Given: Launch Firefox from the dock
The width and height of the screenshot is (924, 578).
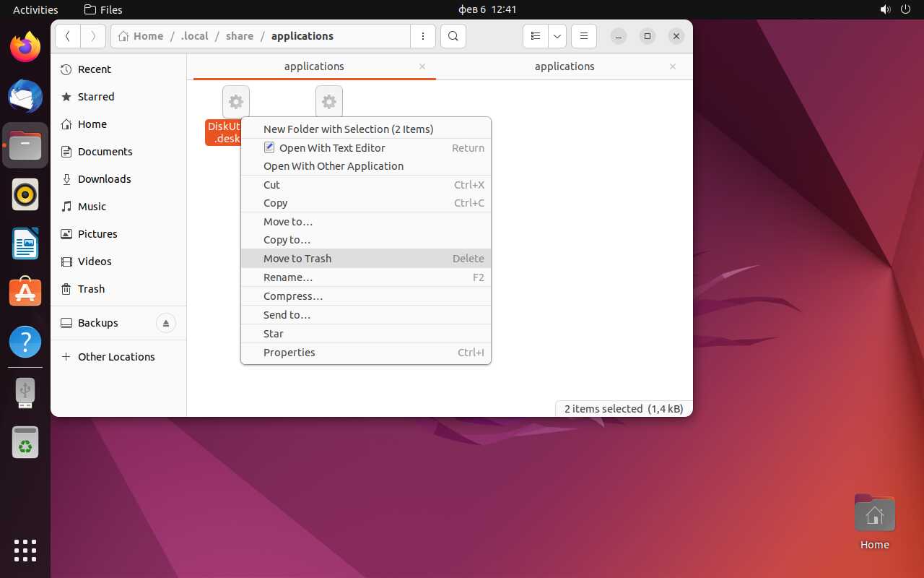Looking at the screenshot, I should coord(25,48).
